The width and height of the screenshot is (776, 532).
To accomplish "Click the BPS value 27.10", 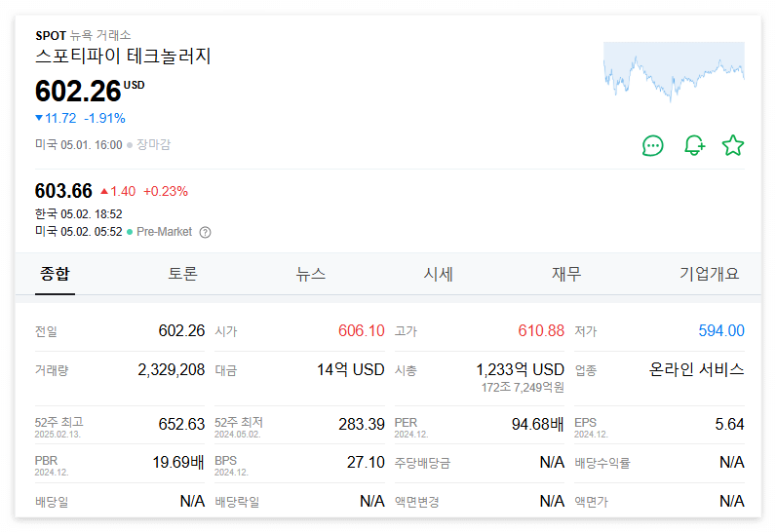I will pos(366,462).
